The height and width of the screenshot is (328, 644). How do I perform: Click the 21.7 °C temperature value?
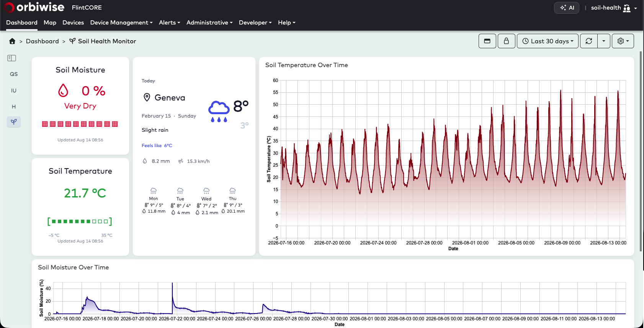click(x=85, y=193)
